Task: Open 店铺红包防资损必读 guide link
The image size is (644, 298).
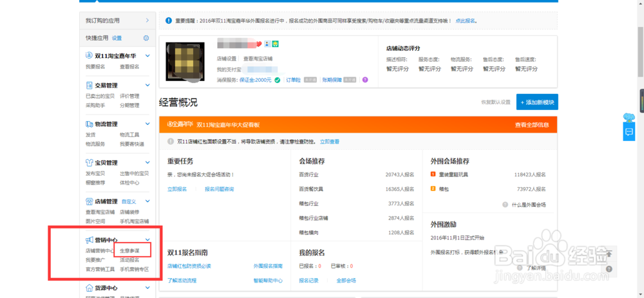Action: 189,266
